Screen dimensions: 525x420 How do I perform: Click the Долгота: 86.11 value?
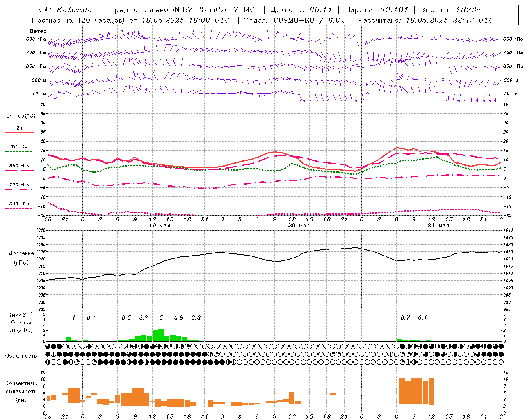point(301,10)
